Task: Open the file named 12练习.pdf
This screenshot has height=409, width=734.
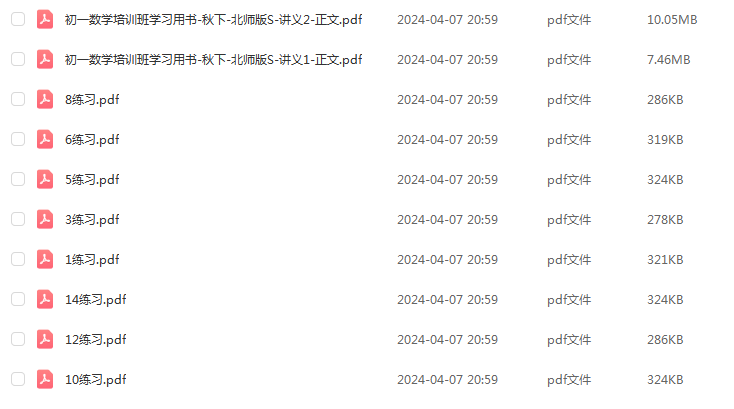Action: 95,340
